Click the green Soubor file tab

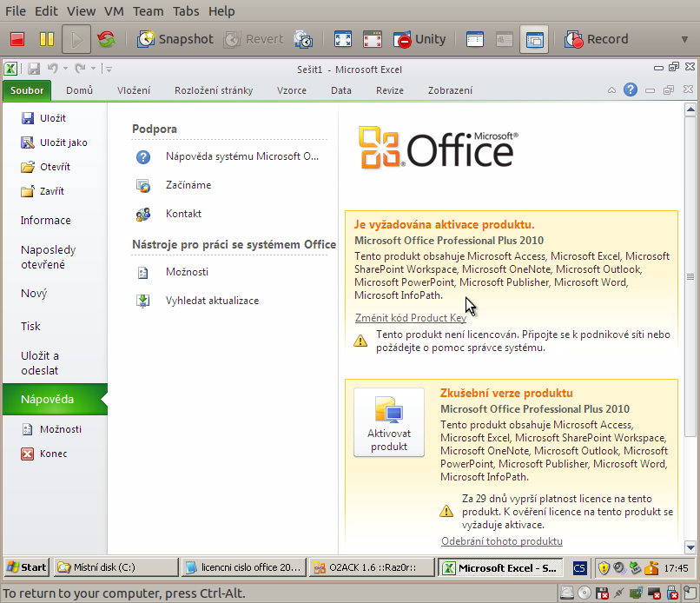click(27, 90)
